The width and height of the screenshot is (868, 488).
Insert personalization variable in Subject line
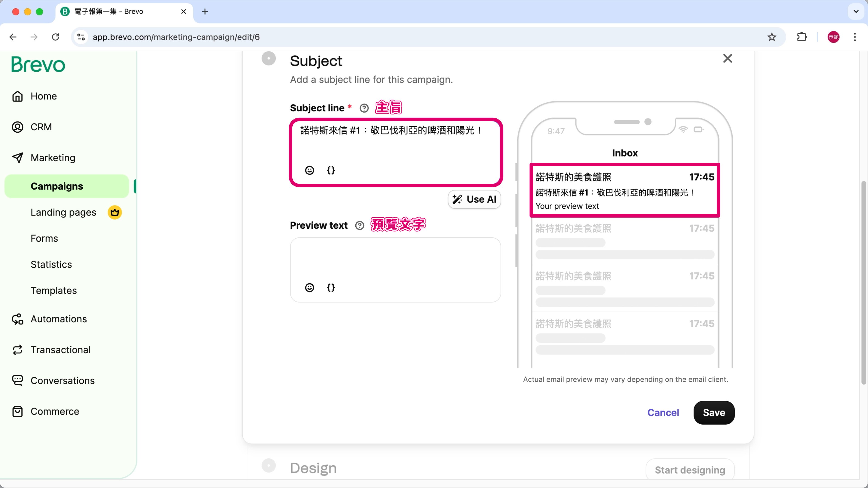point(331,170)
